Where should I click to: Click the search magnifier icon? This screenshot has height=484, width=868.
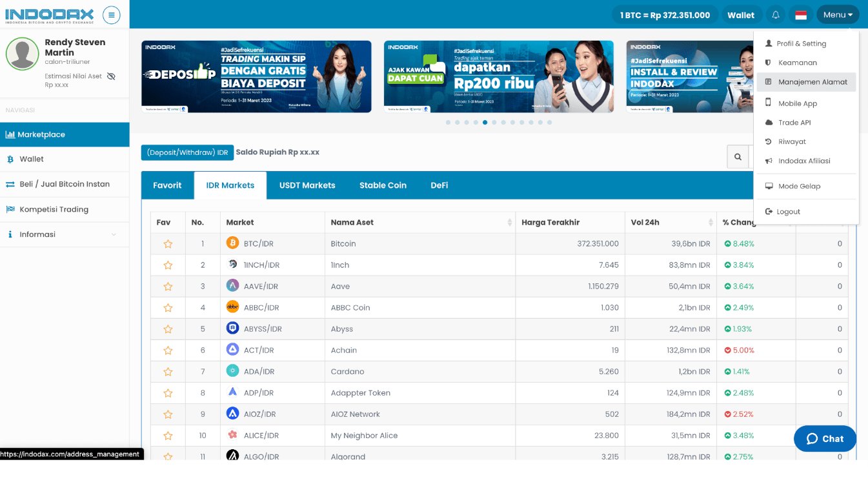(x=738, y=157)
